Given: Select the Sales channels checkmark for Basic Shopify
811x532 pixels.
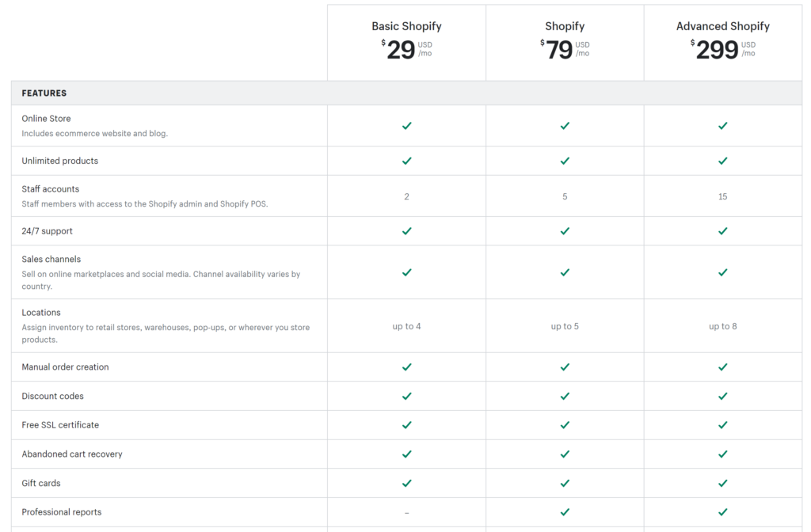Looking at the screenshot, I should pos(406,272).
